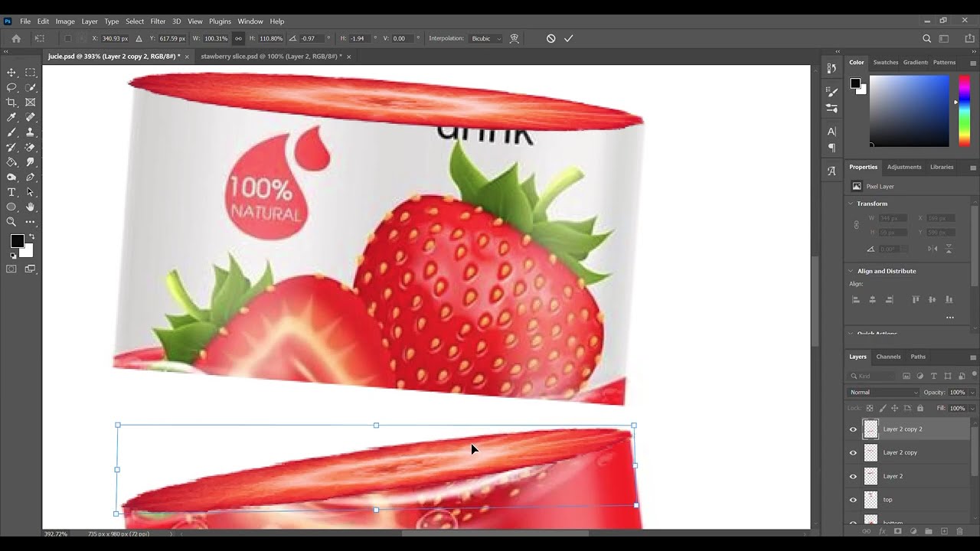Image resolution: width=980 pixels, height=551 pixels.
Task: Create a new layer icon
Action: click(x=944, y=531)
